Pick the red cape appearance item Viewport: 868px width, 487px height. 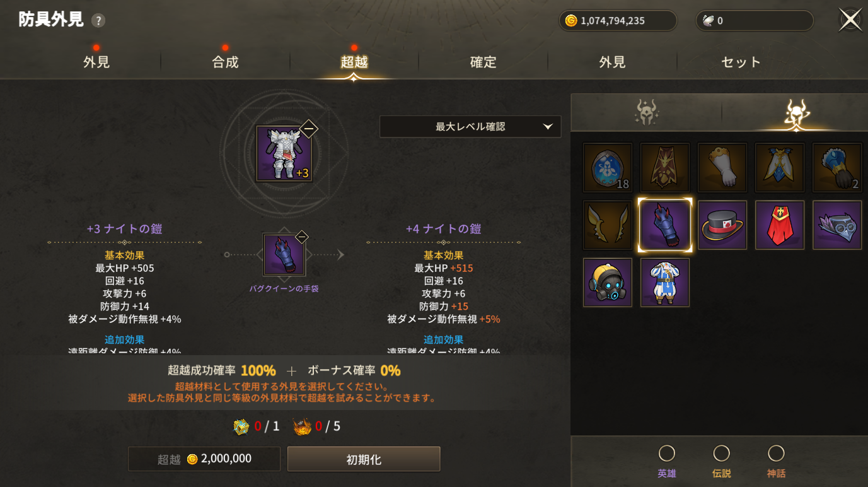(x=780, y=225)
